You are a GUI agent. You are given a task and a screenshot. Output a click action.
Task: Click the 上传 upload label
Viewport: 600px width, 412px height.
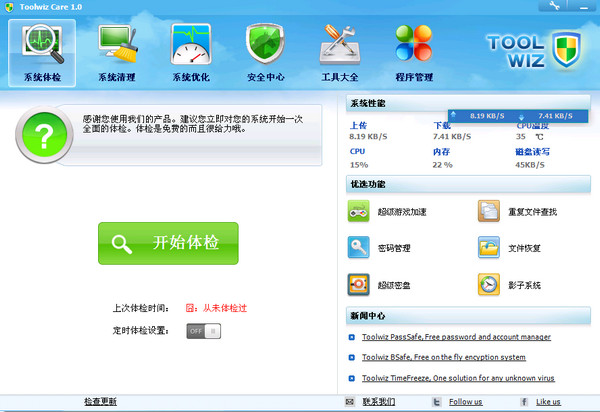coord(358,125)
